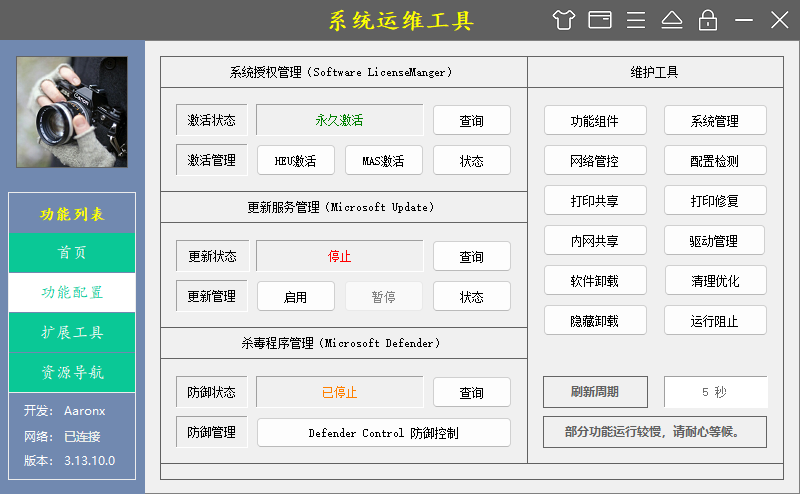
Task: Click the eject triangle icon
Action: 672,20
